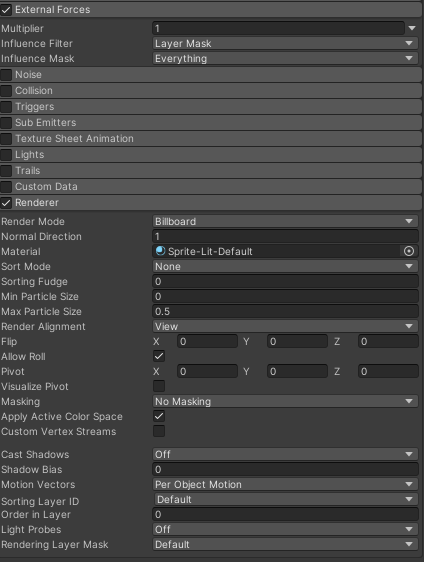Click the Pivot Y value field
Viewport: 424px width, 562px height.
point(297,371)
